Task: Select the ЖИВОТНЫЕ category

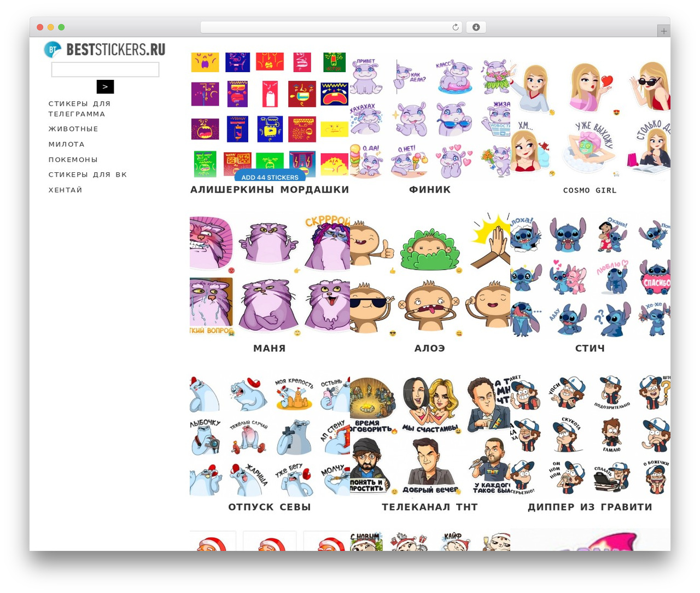Action: pos(73,129)
